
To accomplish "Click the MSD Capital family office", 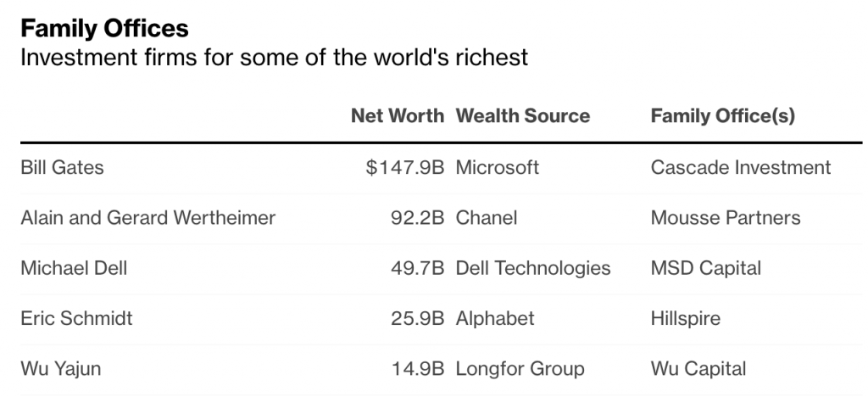I will 706,269.
